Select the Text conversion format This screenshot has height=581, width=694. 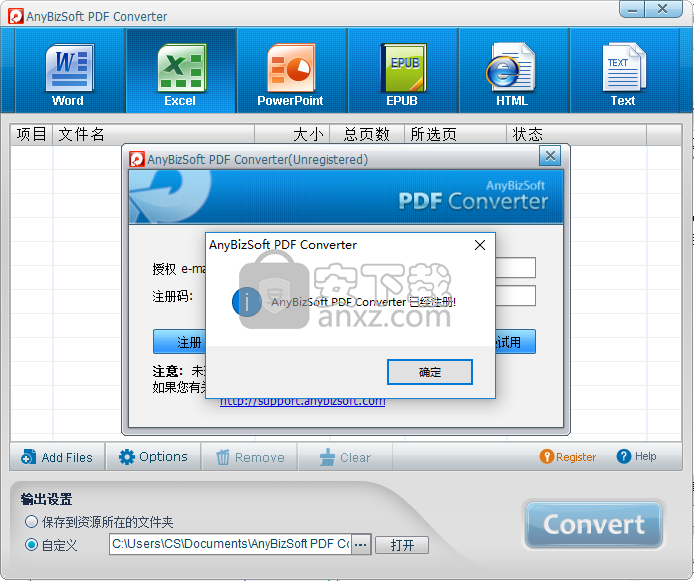point(624,69)
